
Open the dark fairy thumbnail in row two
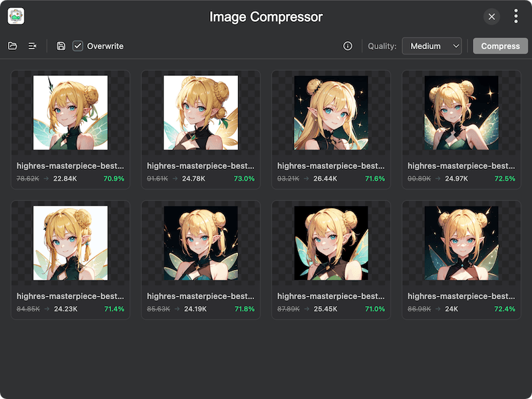click(200, 245)
